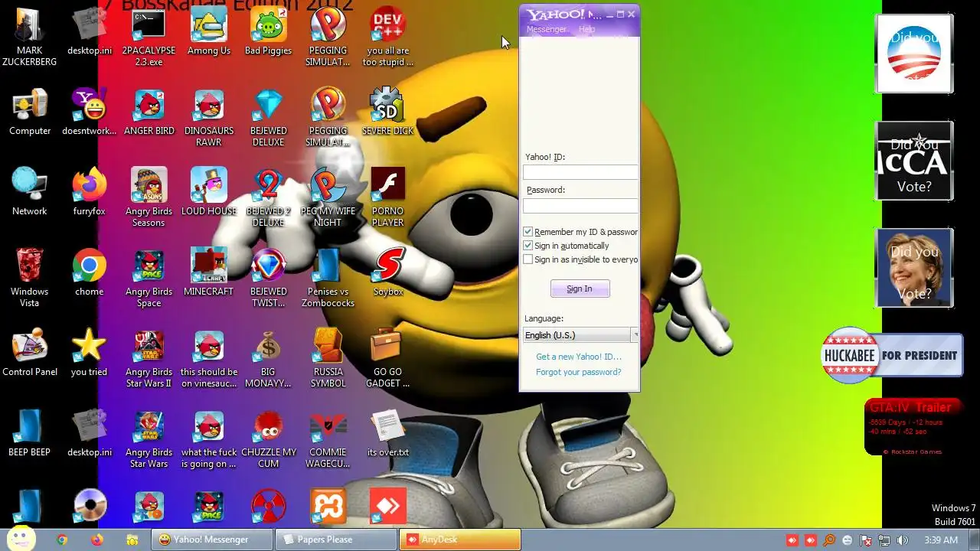Launch the ANGER BIRD shortcut
Viewport: 980px width, 551px height.
click(x=149, y=111)
